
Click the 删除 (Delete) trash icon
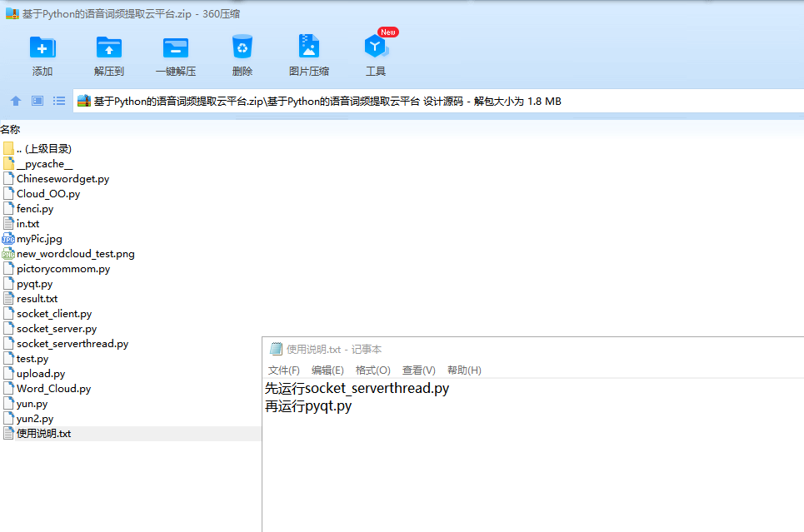coord(242,47)
